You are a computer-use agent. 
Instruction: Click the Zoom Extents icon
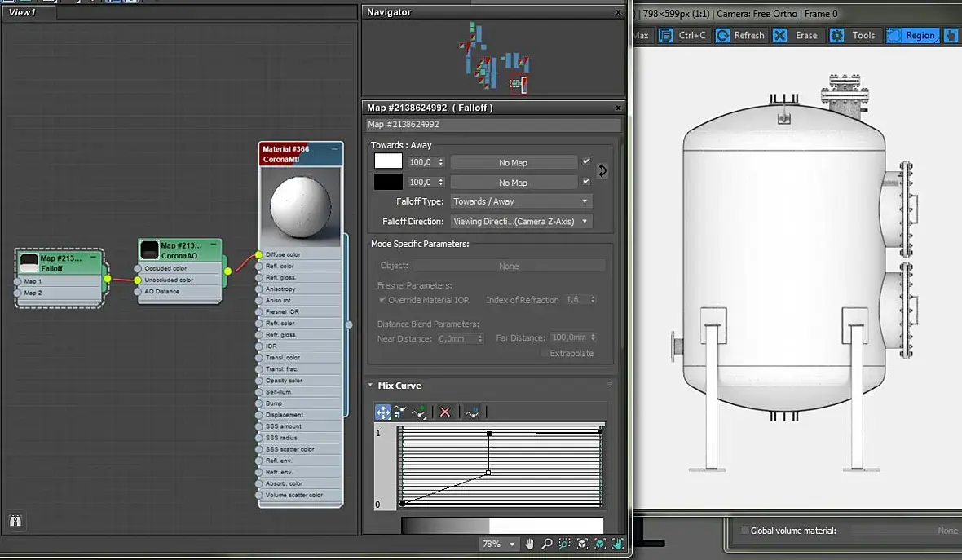point(583,544)
